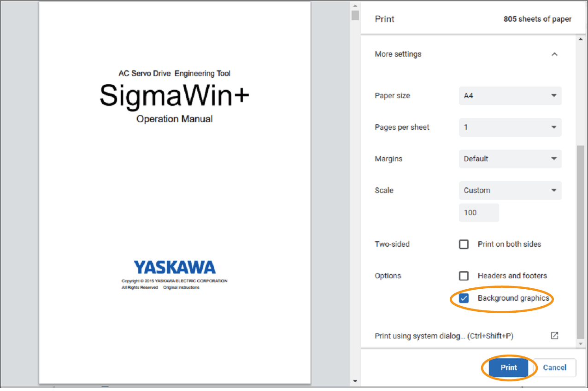Click the More settings label

pyautogui.click(x=398, y=54)
